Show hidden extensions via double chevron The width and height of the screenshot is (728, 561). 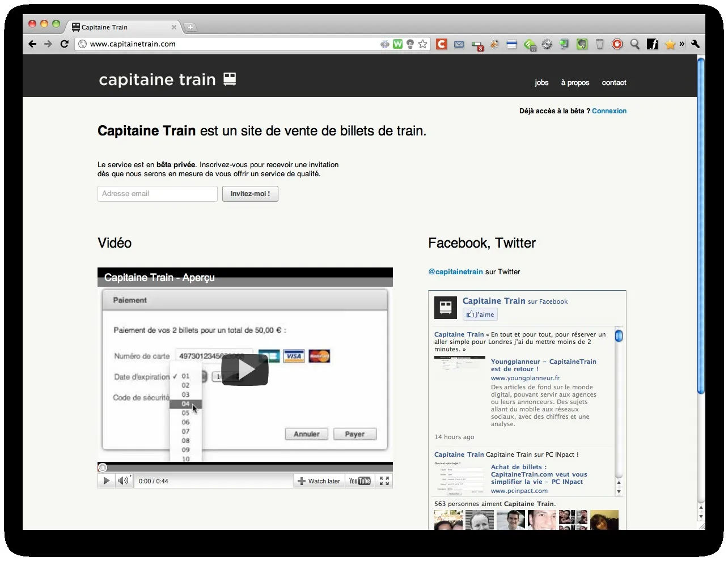click(682, 44)
